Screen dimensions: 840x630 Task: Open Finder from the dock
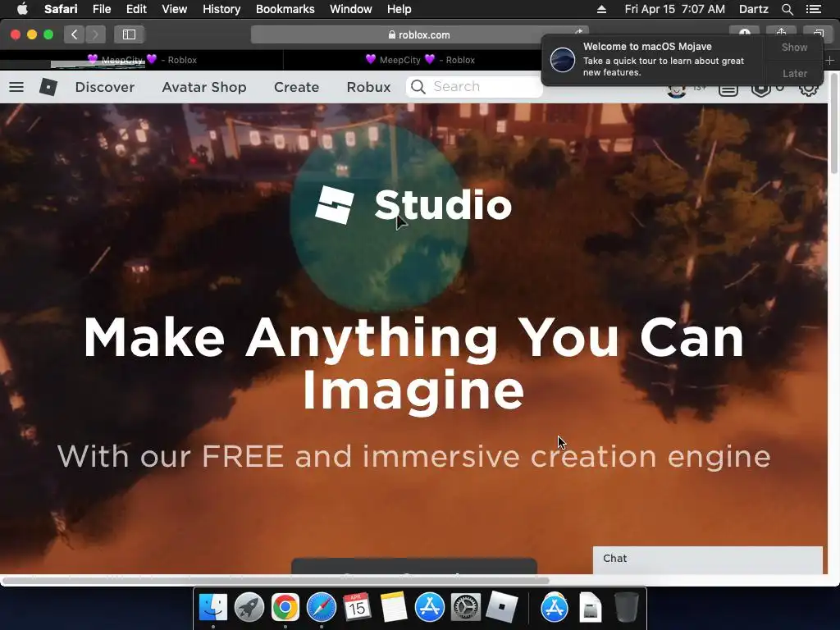pyautogui.click(x=213, y=608)
